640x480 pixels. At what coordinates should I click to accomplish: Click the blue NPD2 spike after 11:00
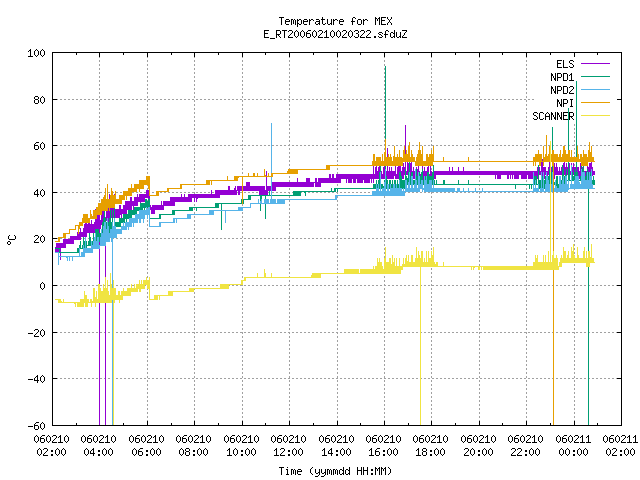[x=271, y=159]
